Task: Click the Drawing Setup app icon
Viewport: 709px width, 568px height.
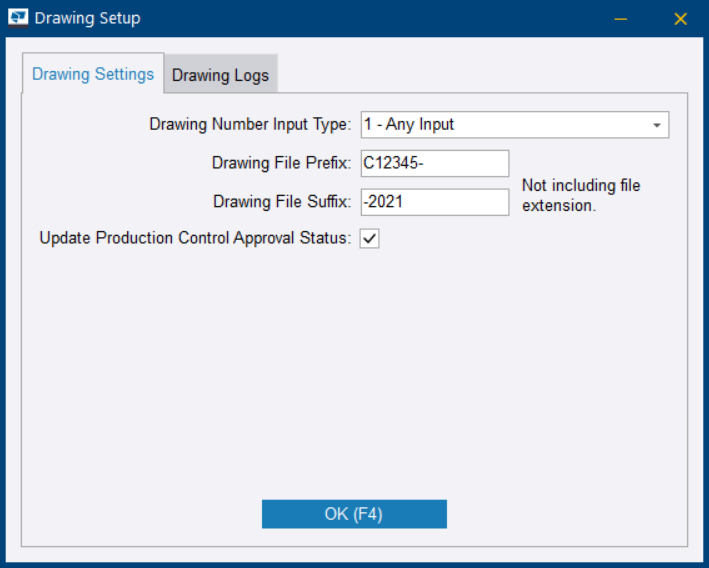Action: pos(18,18)
